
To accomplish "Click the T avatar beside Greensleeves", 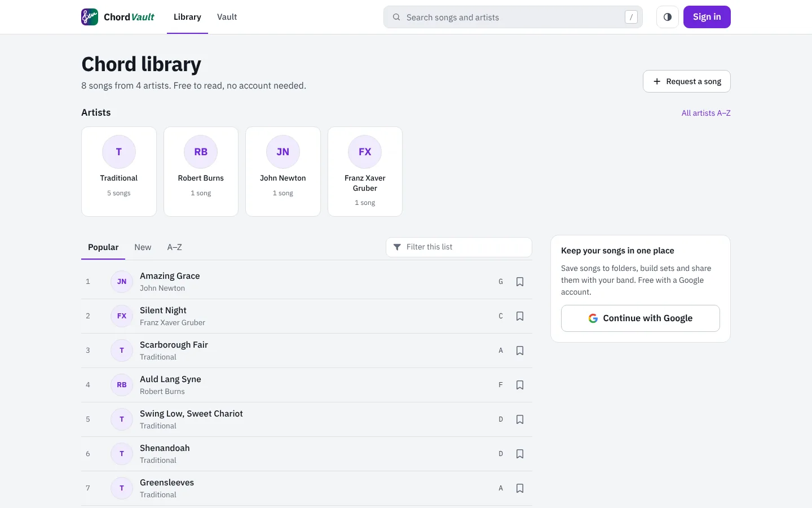I will click(122, 488).
